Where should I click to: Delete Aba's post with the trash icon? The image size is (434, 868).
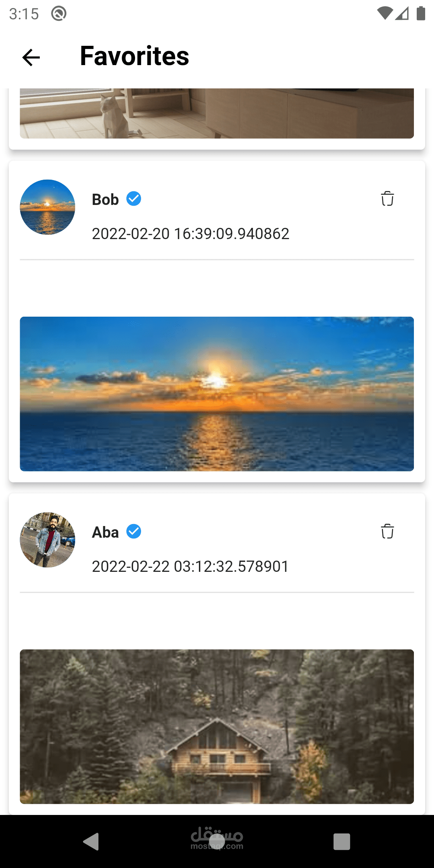coord(387,531)
